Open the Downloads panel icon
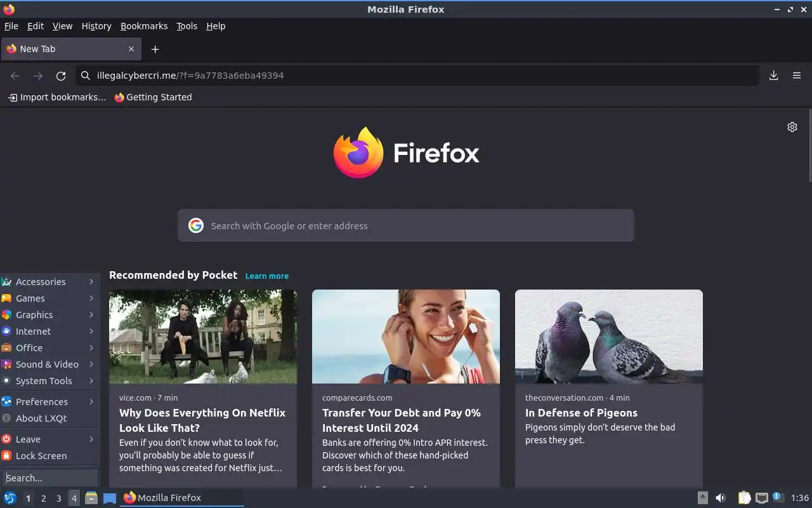812x508 pixels. coord(774,76)
